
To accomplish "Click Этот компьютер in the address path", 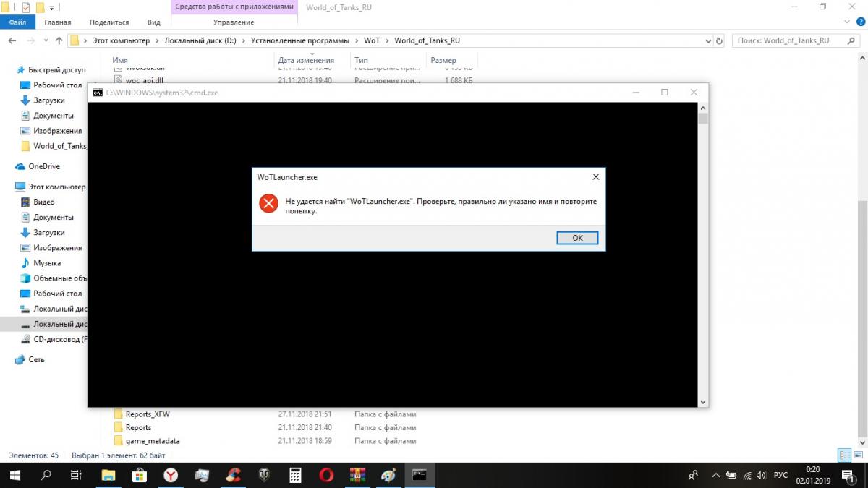I will pos(121,40).
